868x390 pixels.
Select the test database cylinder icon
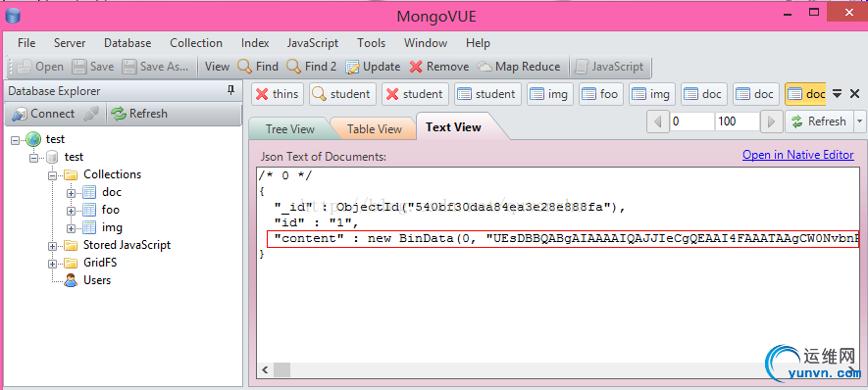(52, 157)
